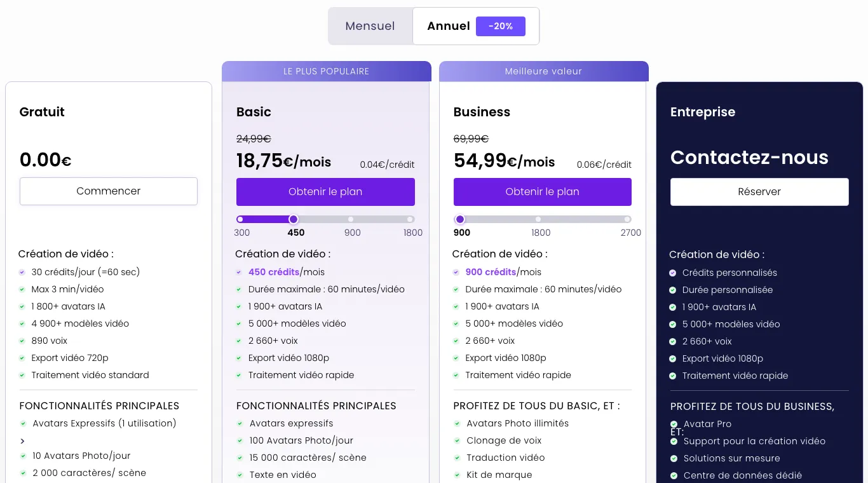Click the check icon beside Solutions sur mesure
Image resolution: width=868 pixels, height=483 pixels.
[x=674, y=458]
